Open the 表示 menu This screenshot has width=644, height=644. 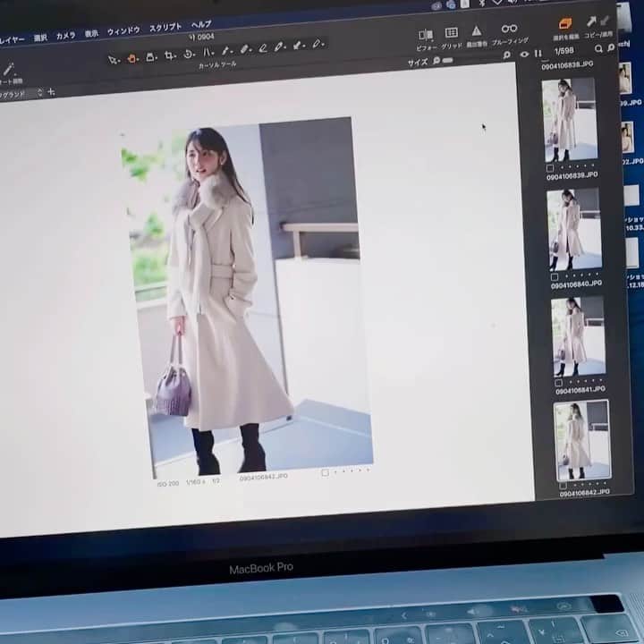coord(91,34)
